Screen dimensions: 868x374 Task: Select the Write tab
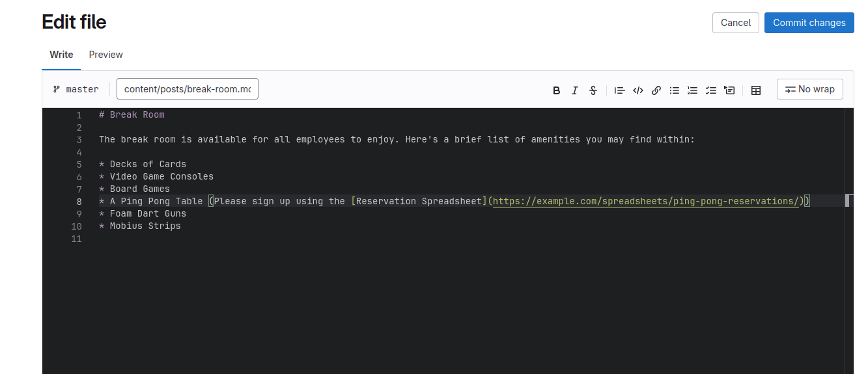click(61, 55)
